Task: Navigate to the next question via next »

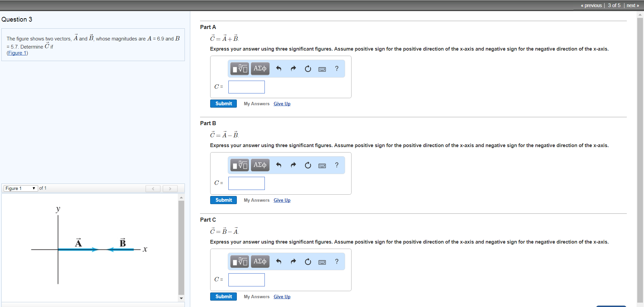Action: [x=633, y=5]
